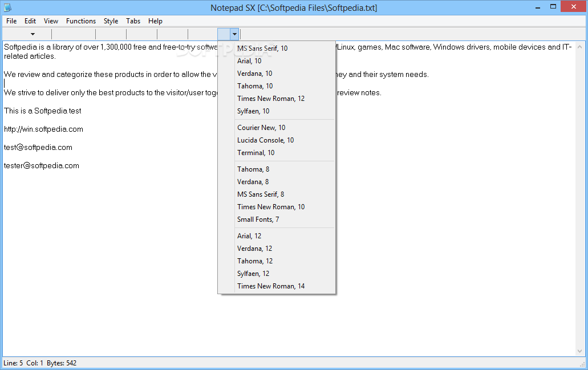
Task: Maximize the Notepad SX window
Action: [553, 7]
